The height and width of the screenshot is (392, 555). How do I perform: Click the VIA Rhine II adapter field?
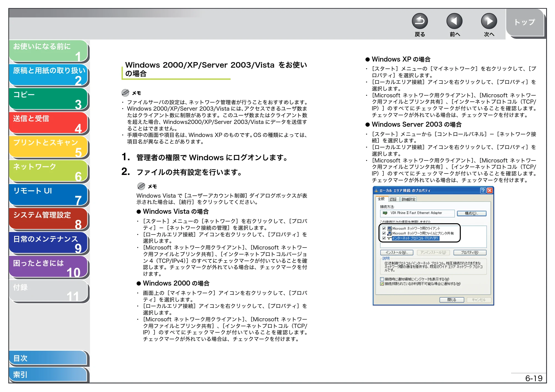point(417,213)
